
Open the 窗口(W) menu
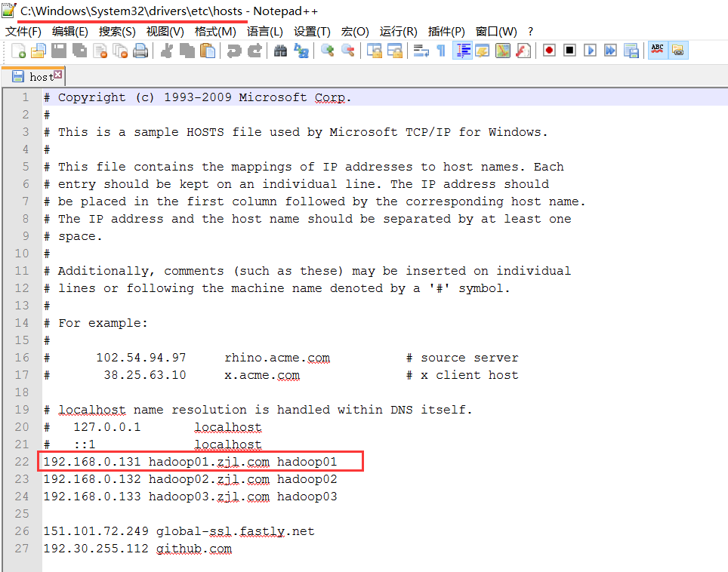tap(496, 32)
